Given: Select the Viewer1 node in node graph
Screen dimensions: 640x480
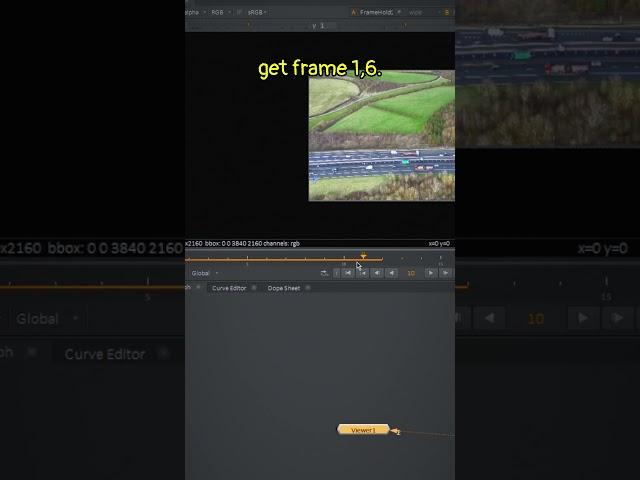Looking at the screenshot, I should click(x=363, y=430).
